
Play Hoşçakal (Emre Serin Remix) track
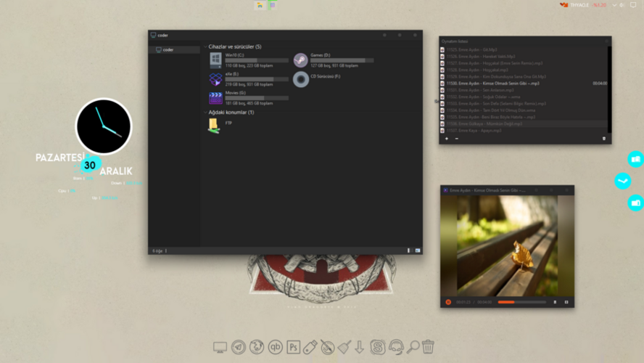(524, 63)
